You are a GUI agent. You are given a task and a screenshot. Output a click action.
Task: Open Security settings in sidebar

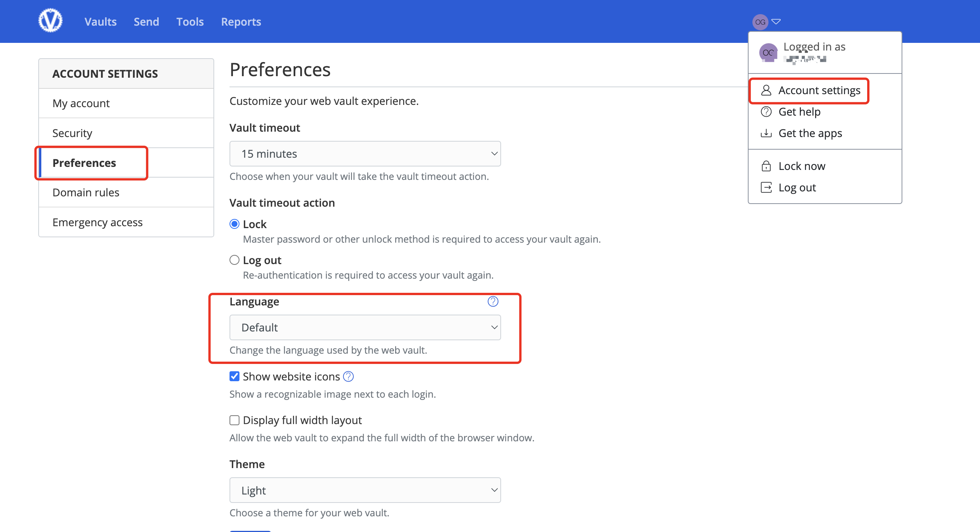tap(72, 133)
